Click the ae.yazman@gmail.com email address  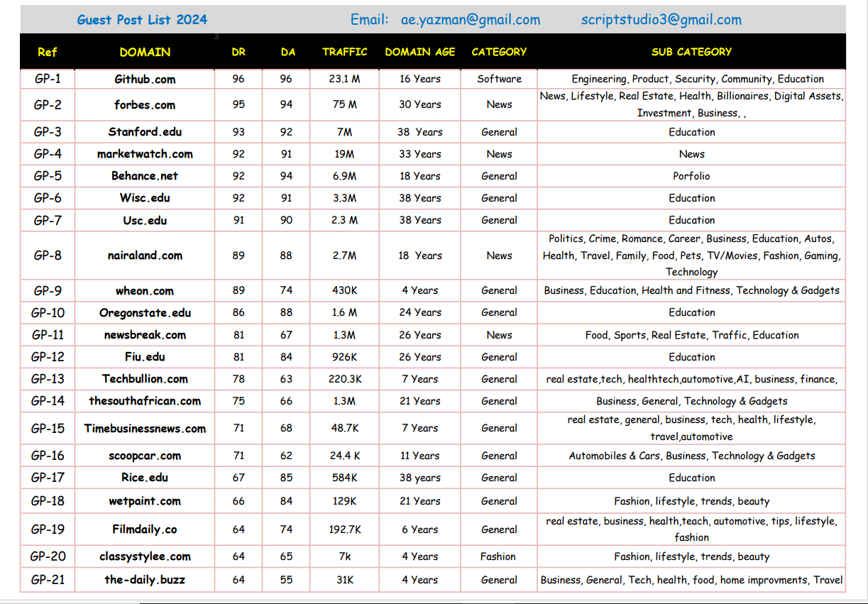471,20
